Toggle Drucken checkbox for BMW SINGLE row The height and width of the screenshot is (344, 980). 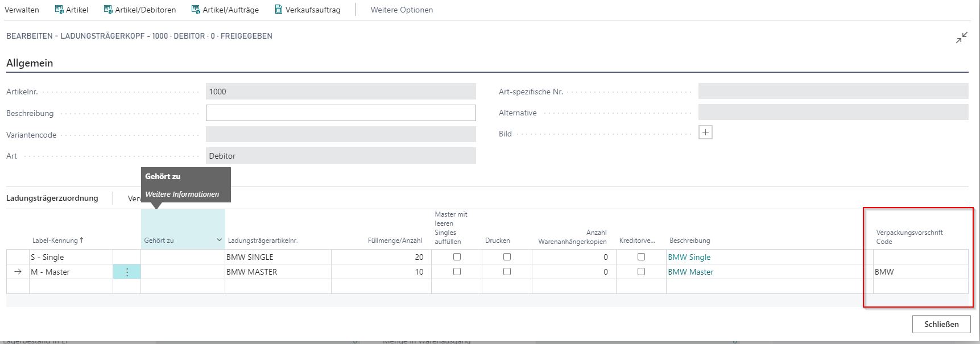coord(507,257)
